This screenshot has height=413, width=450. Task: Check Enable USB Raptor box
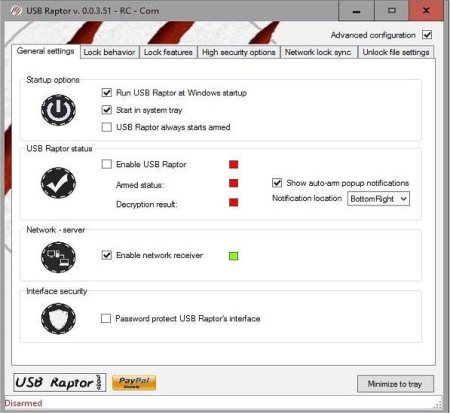tap(107, 164)
